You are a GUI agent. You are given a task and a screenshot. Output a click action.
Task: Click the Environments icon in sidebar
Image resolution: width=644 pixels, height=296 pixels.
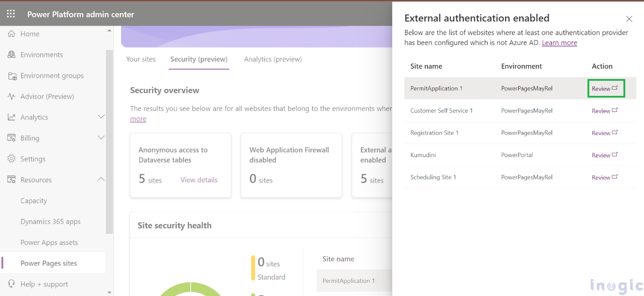pos(12,55)
